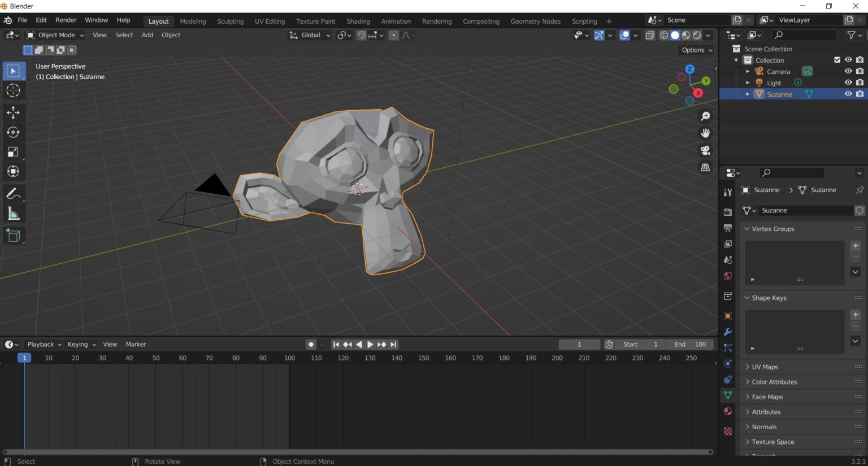Toggle X-ray display in viewport header
This screenshot has height=466, width=868.
[x=650, y=35]
